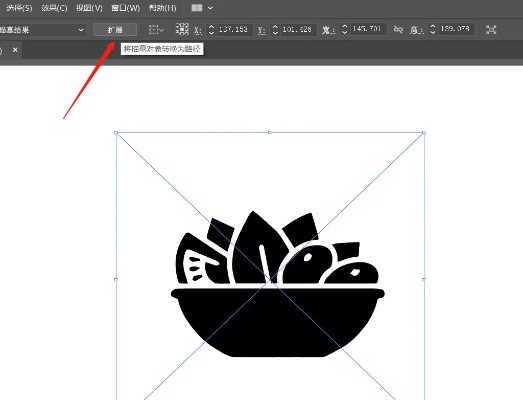Toggle the constrain proportions link icon
Image resolution: width=523 pixels, height=400 pixels.
click(398, 30)
